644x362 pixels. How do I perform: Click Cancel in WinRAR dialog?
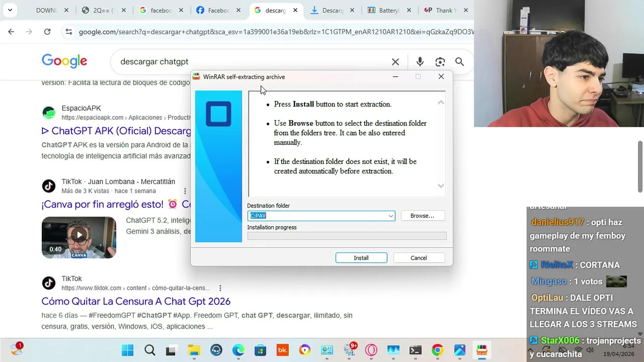(x=419, y=258)
